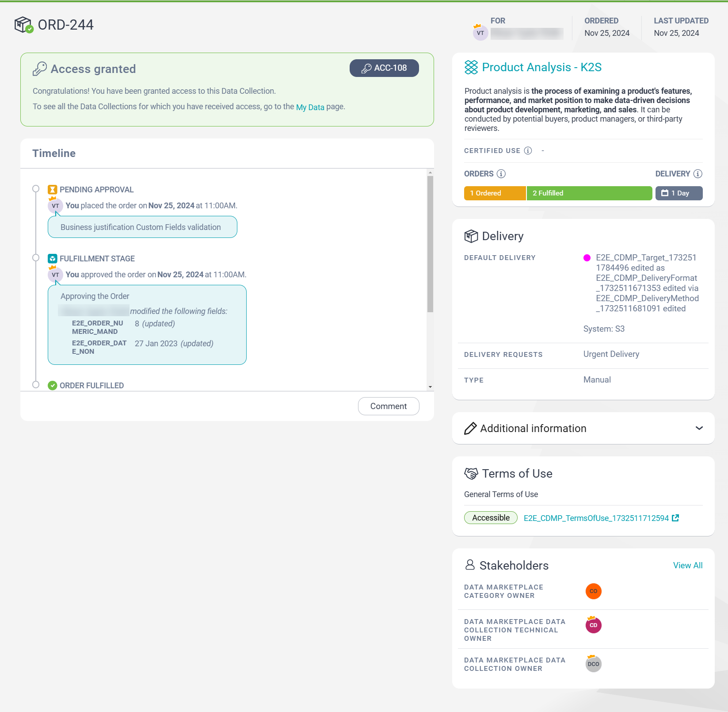The height and width of the screenshot is (712, 728).
Task: Show info tooltip for Orders
Action: [501, 174]
